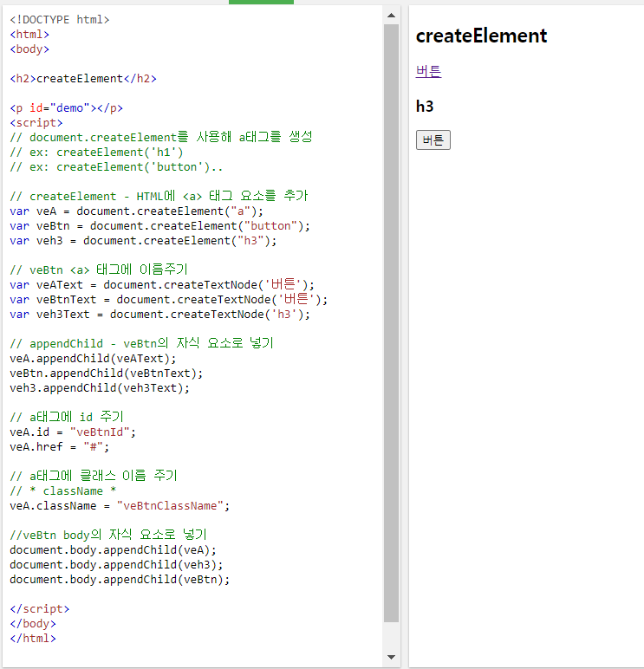Click the closing </body> tag line
This screenshot has width=644, height=669.
33,623
